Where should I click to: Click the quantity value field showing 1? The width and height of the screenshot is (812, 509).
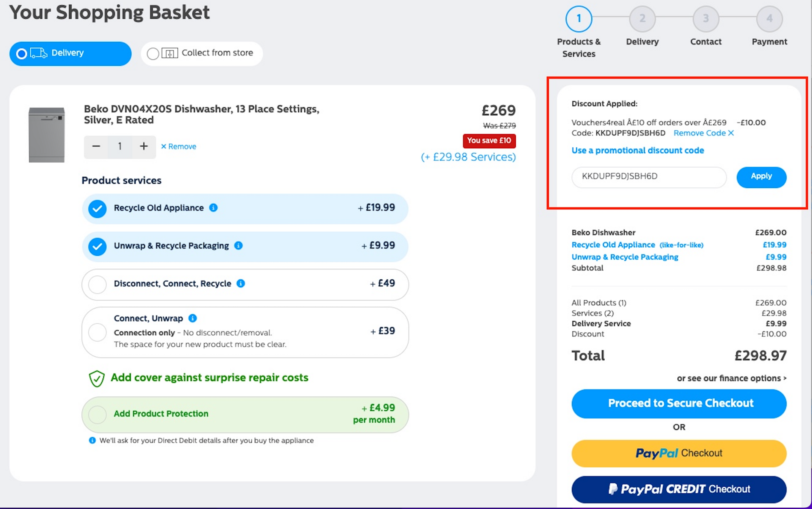click(120, 146)
